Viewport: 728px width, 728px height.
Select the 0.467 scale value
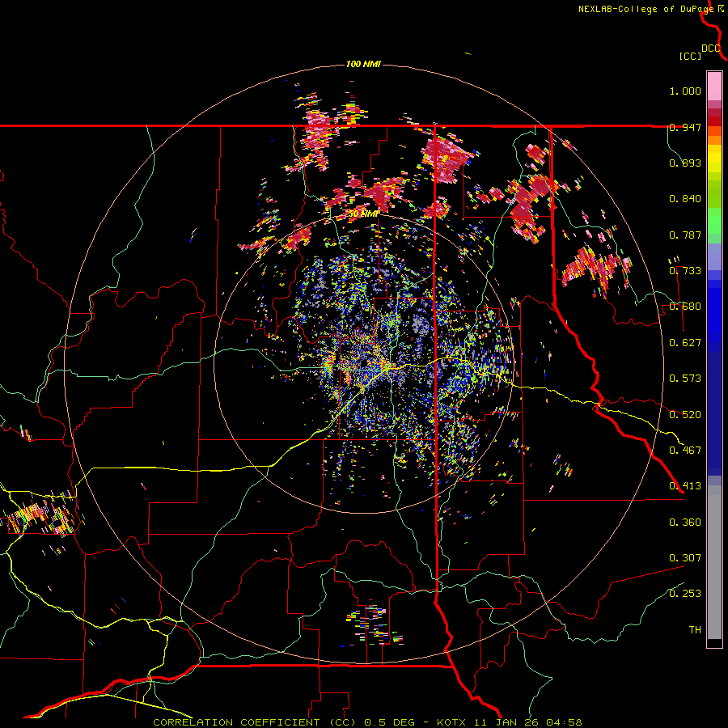(x=685, y=450)
